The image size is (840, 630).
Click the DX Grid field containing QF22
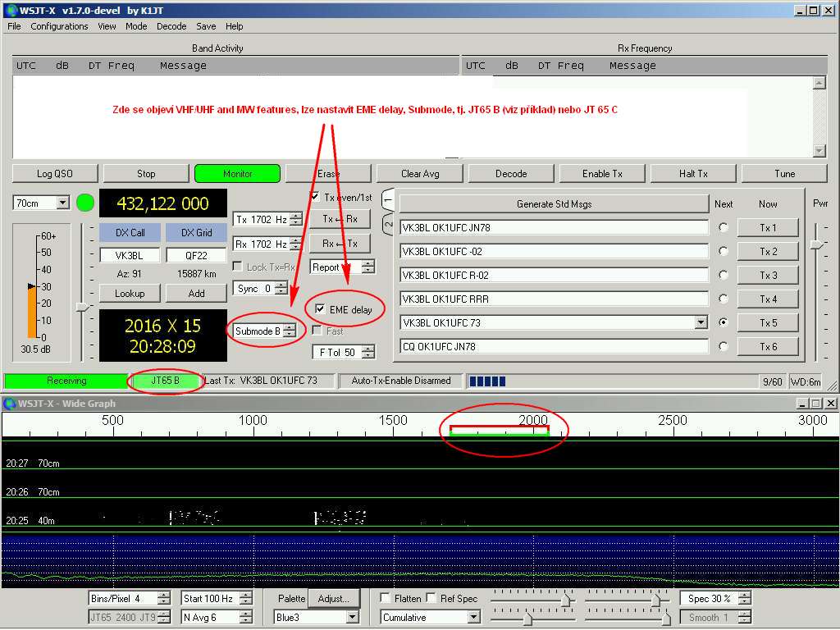(x=197, y=256)
